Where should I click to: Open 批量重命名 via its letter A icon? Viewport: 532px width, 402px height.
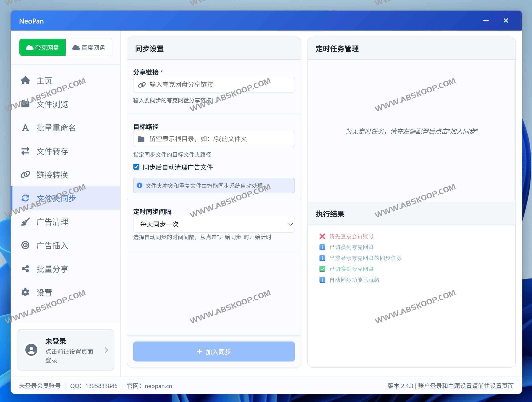tap(25, 128)
